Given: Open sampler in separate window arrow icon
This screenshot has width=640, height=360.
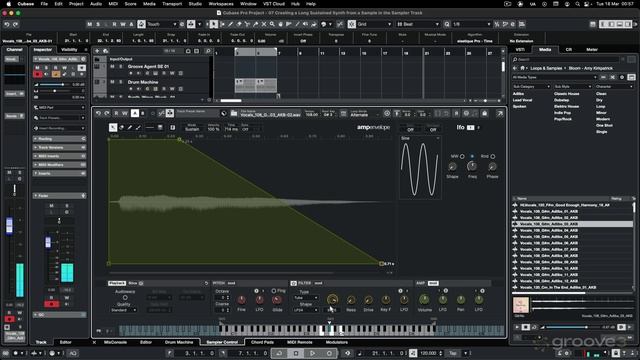Looking at the screenshot, I should 500,113.
